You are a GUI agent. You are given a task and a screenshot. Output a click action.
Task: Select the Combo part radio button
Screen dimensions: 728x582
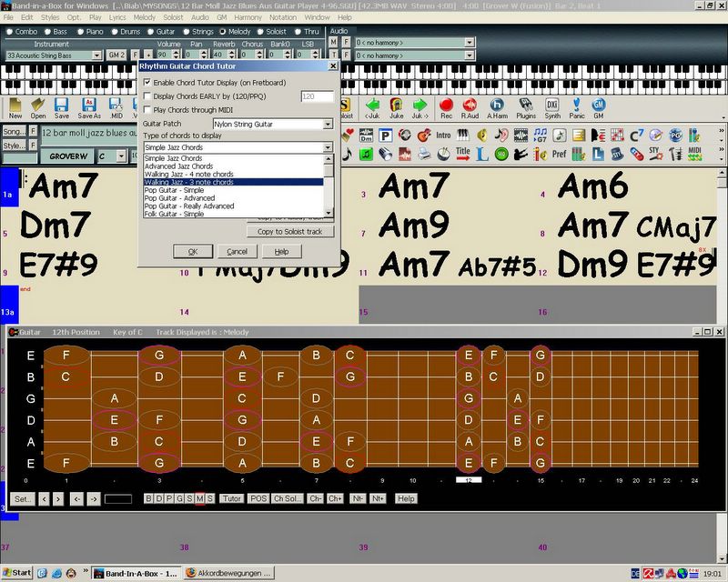[9, 32]
